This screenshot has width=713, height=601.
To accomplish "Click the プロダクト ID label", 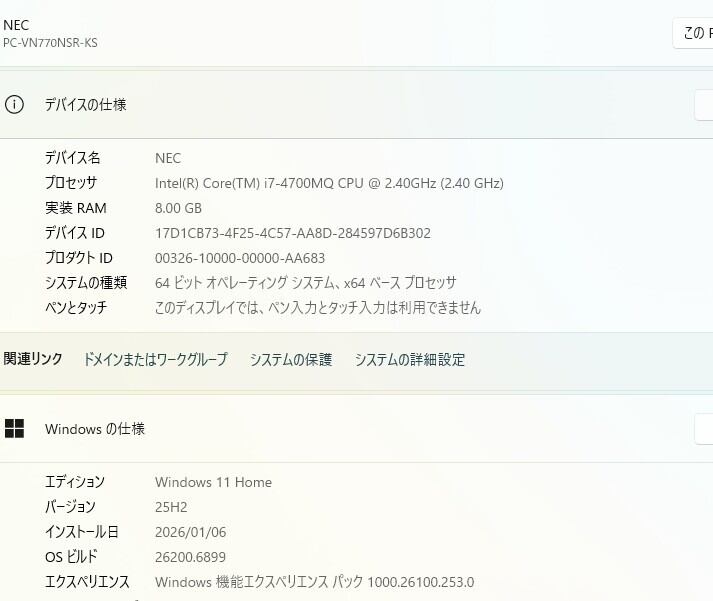I will point(79,258).
